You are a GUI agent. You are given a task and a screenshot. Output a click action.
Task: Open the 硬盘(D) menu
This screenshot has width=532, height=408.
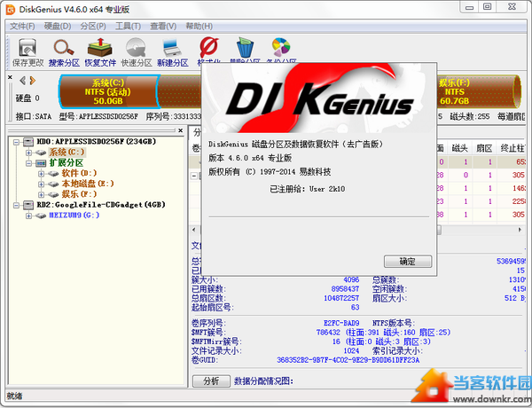pos(57,26)
